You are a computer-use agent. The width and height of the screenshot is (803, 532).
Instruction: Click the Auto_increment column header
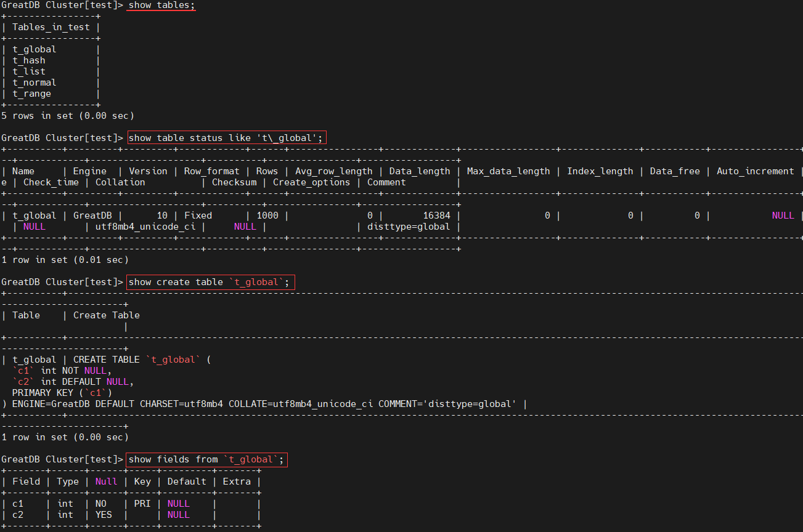[x=756, y=171]
